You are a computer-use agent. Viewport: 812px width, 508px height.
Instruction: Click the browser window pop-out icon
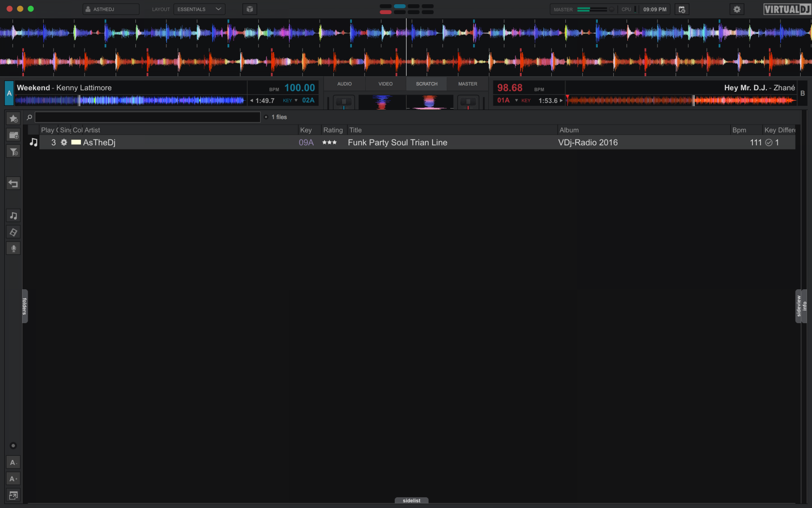coord(13,495)
